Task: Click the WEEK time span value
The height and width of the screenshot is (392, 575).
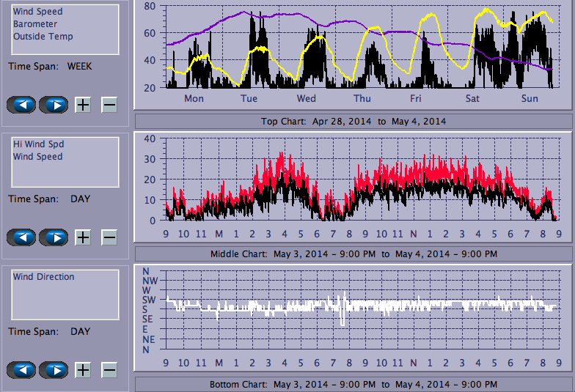Action: click(x=79, y=66)
